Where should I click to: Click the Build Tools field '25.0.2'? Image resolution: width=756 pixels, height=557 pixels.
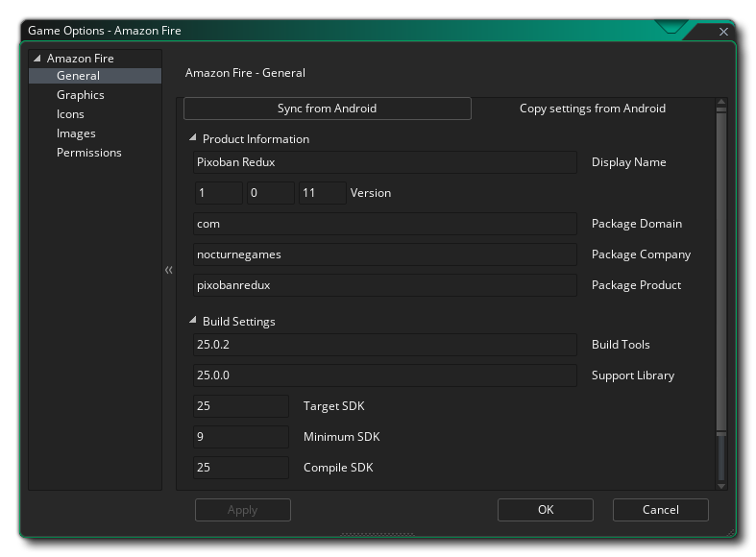(385, 345)
